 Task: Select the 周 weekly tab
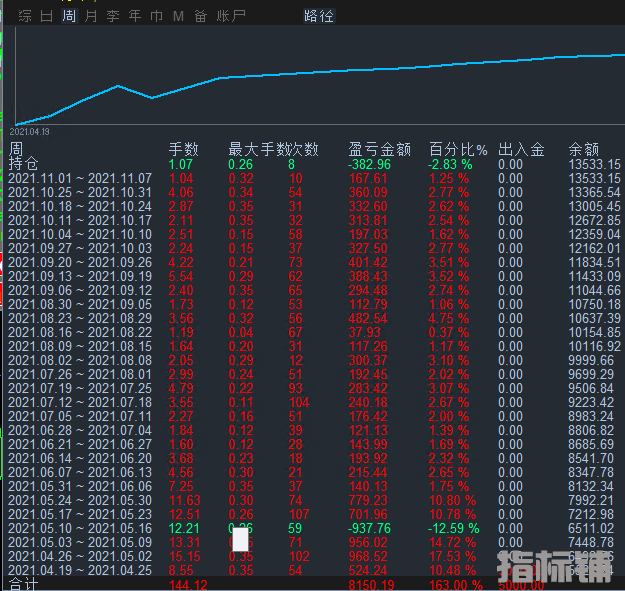[69, 16]
